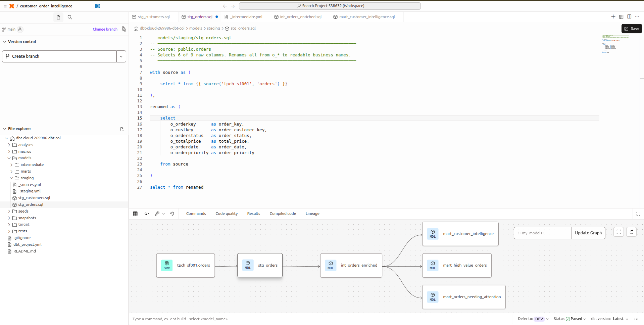644x325 pixels.
Task: Collapse the Version control section
Action: point(4,42)
